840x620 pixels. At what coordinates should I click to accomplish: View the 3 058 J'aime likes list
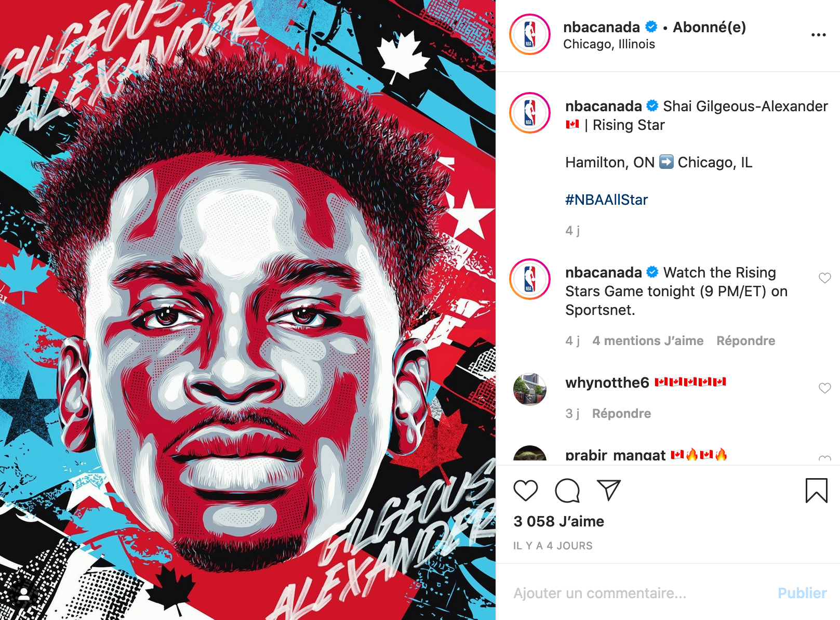click(x=558, y=521)
